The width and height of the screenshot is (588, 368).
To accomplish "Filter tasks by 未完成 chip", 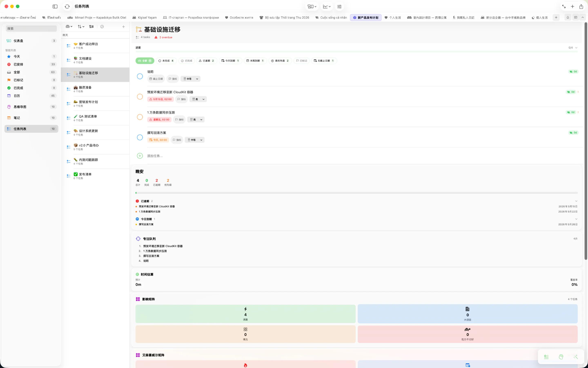I will (x=166, y=61).
